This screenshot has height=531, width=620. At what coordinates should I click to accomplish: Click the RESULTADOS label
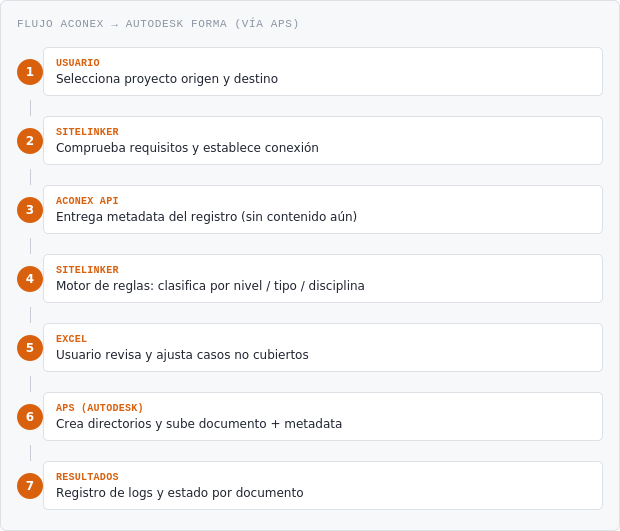(x=87, y=477)
